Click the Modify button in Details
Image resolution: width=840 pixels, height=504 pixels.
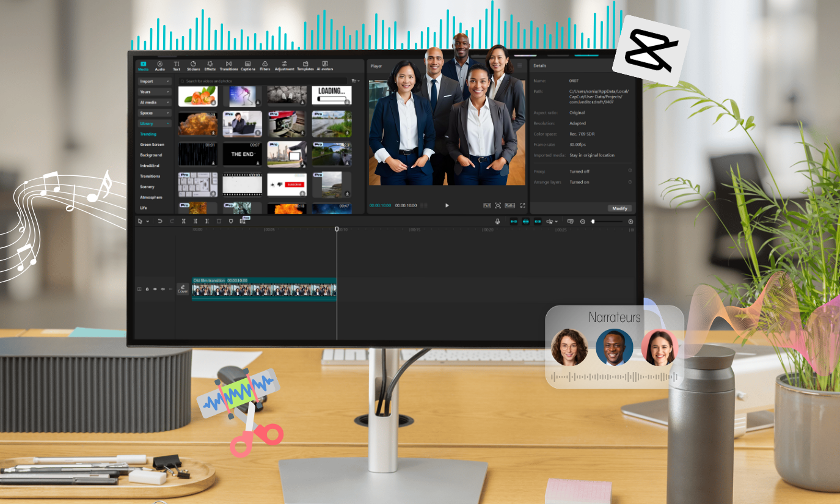(619, 208)
